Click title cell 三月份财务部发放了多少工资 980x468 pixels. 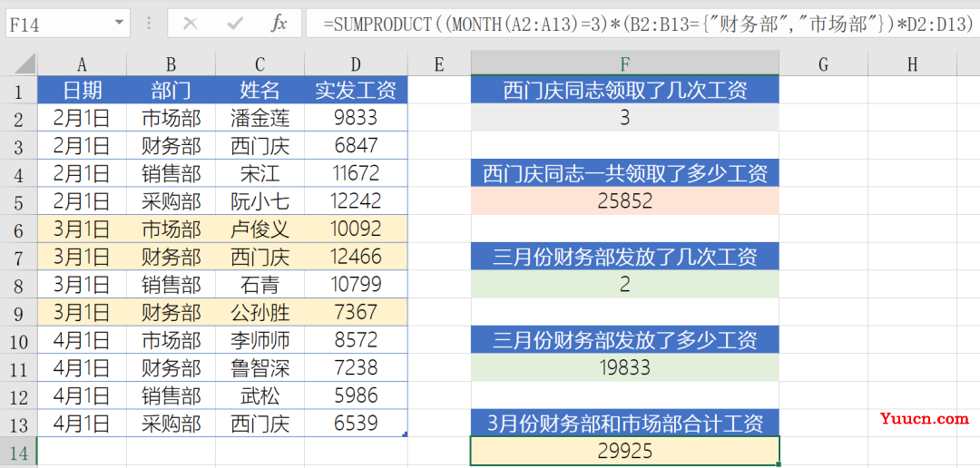pyautogui.click(x=625, y=340)
